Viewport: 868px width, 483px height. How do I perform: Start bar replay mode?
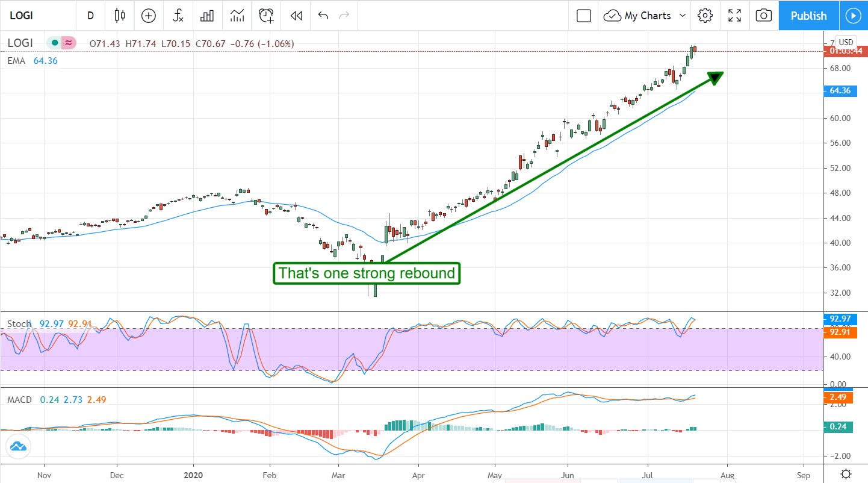[x=296, y=16]
